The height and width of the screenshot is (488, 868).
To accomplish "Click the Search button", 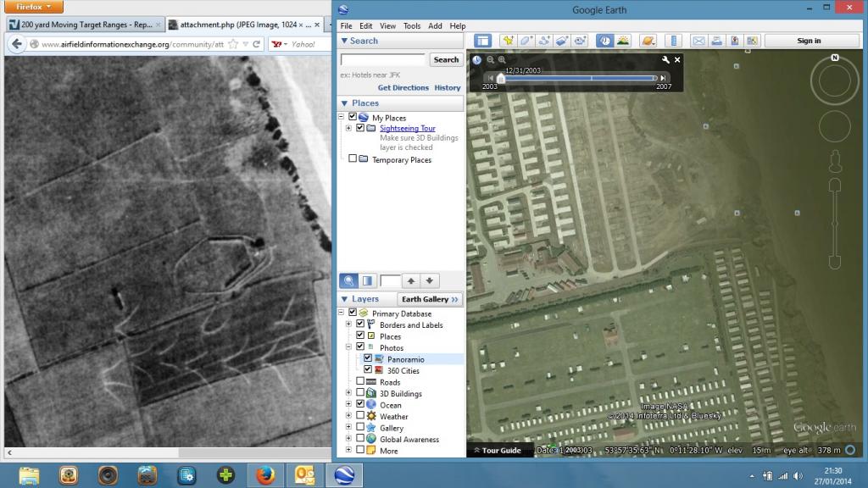I will [446, 60].
